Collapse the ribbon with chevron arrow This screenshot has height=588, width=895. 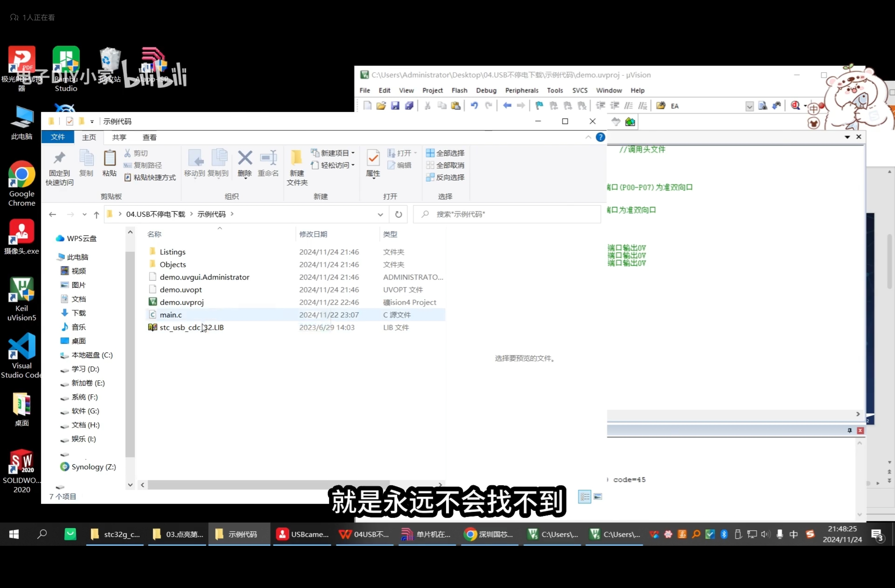[588, 137]
